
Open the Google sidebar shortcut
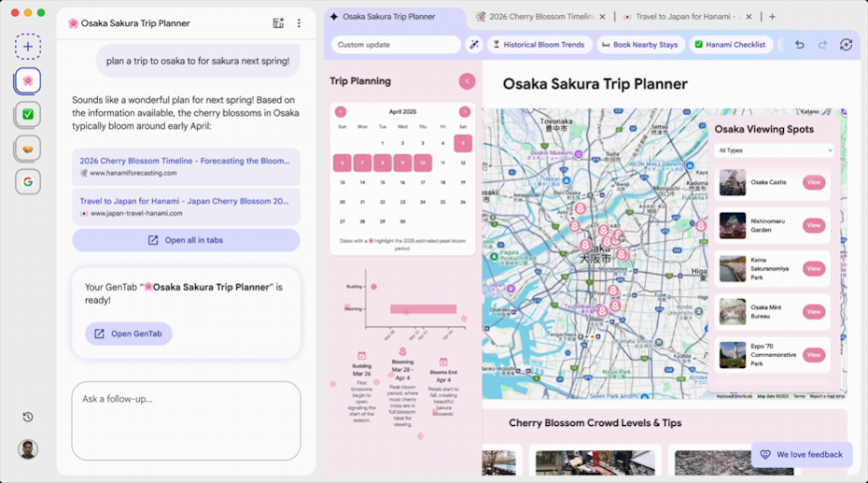[28, 181]
